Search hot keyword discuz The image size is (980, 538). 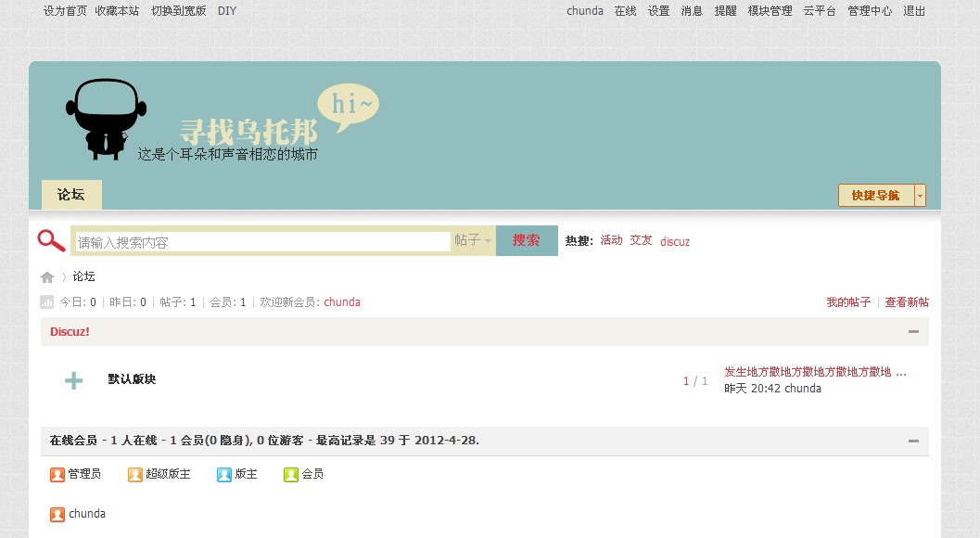click(x=675, y=241)
